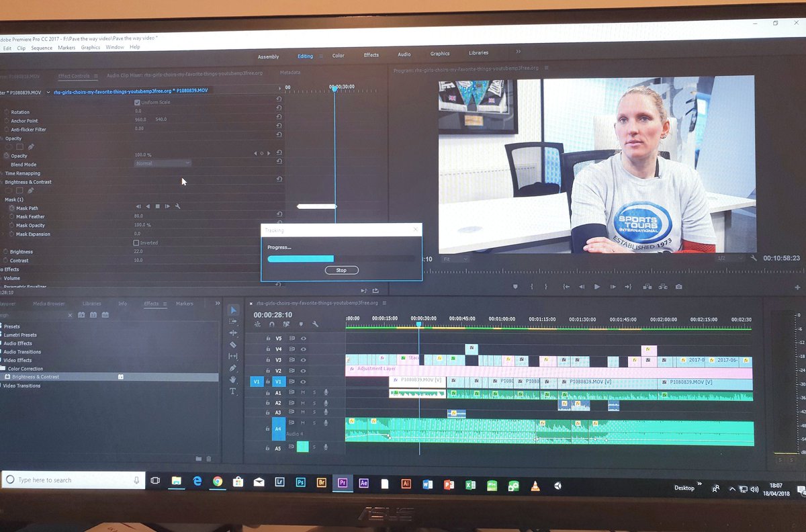Enable the mask Inverted checkbox
Screen dimensions: 806x532
tap(136, 242)
